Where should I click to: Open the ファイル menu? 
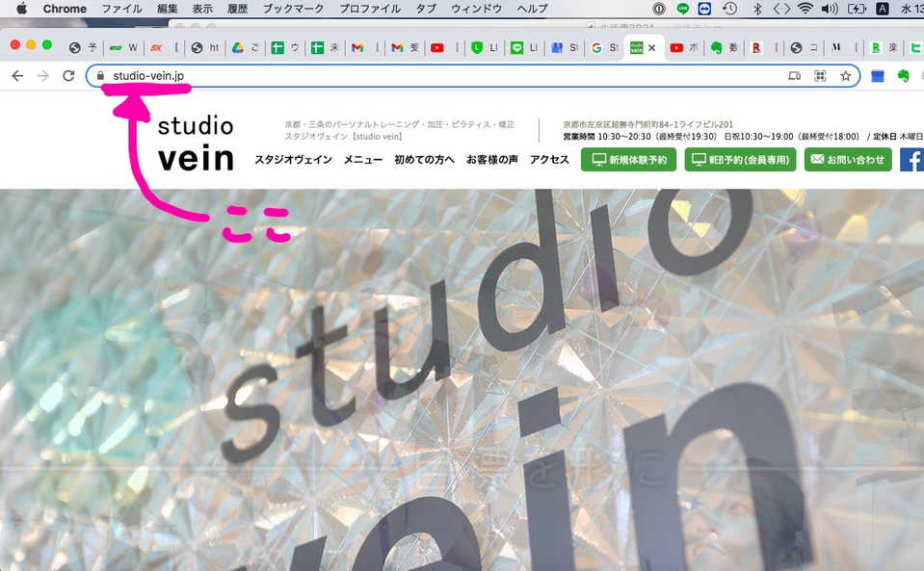(x=122, y=9)
